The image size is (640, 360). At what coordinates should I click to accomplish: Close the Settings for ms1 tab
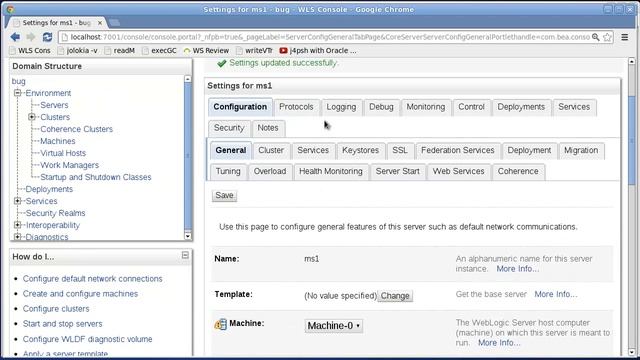(100, 23)
